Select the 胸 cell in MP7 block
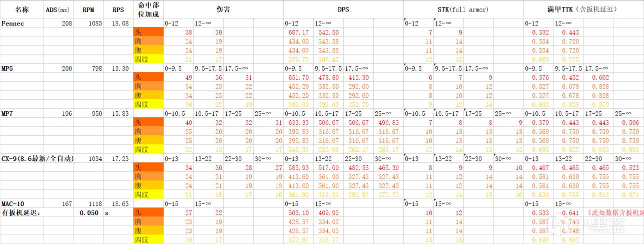 (148, 131)
